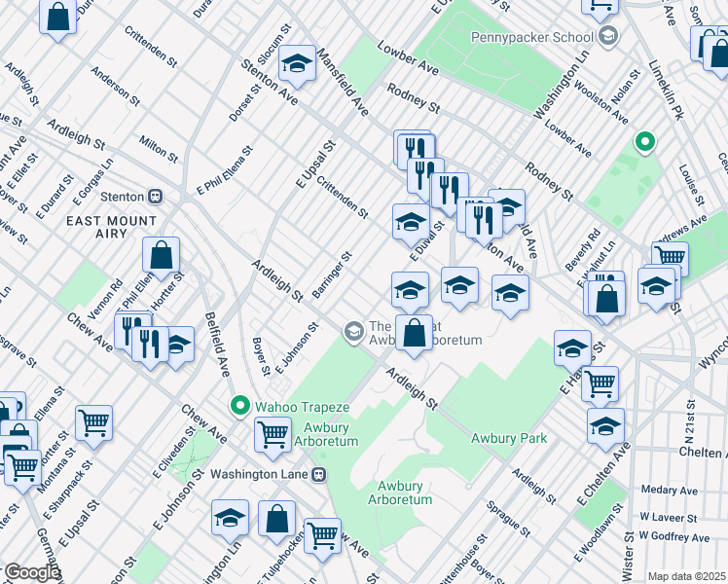Click the E Upsal St label near Stenton Ave
This screenshot has height=584, width=728.
pyautogui.click(x=315, y=164)
